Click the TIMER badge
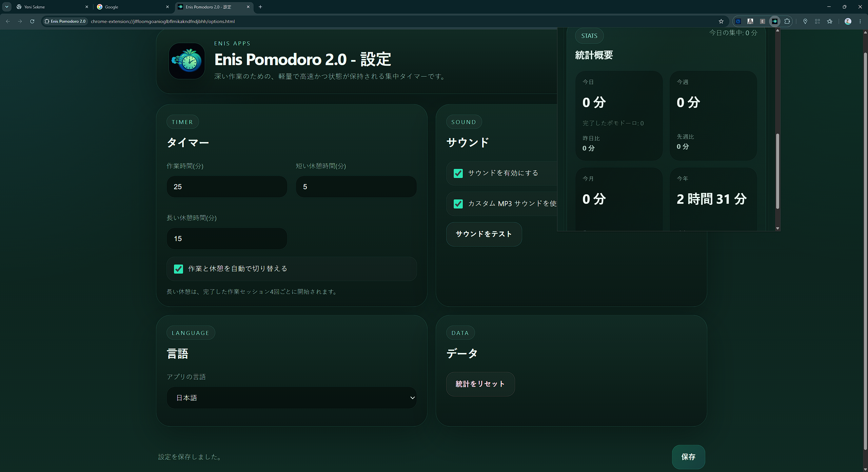This screenshot has height=472, width=868. (x=182, y=122)
